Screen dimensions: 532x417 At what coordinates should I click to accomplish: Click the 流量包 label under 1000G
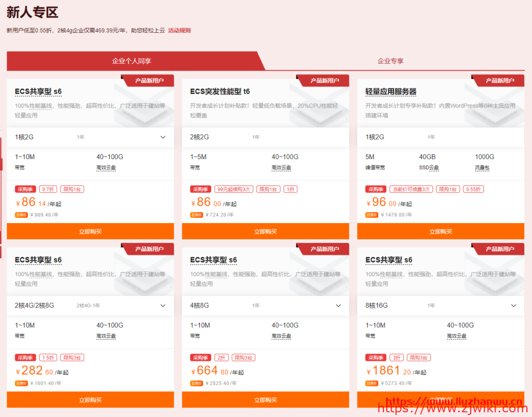point(482,167)
